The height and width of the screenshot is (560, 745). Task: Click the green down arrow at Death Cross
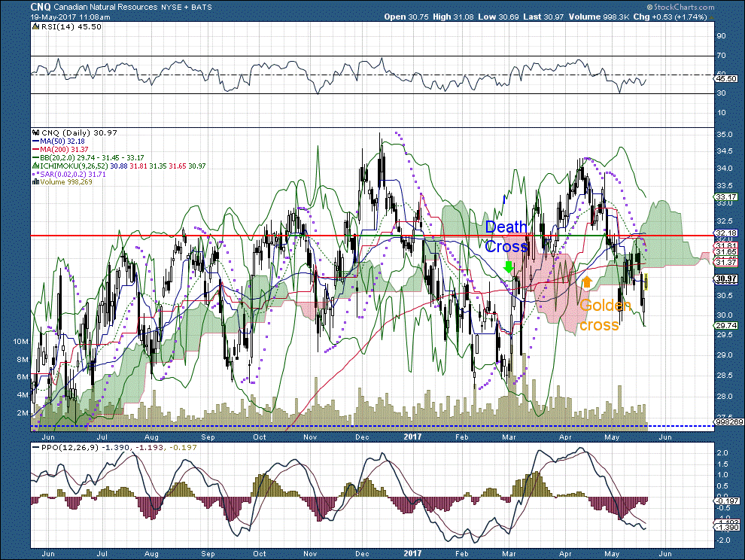[x=509, y=266]
